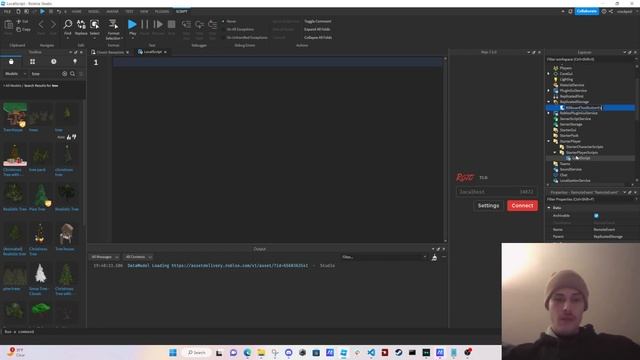Open Toolbox Recent clock icon
The image size is (640, 360).
pyautogui.click(x=53, y=61)
